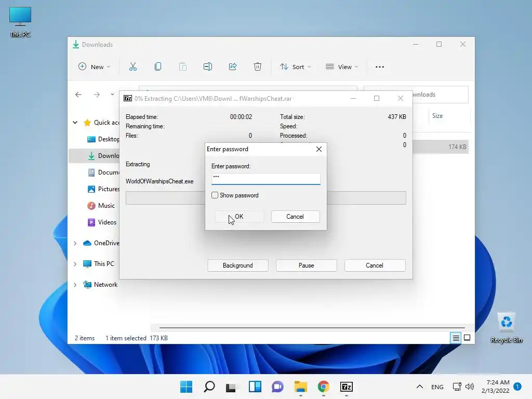Open notification badge in taskbar

[x=517, y=387]
